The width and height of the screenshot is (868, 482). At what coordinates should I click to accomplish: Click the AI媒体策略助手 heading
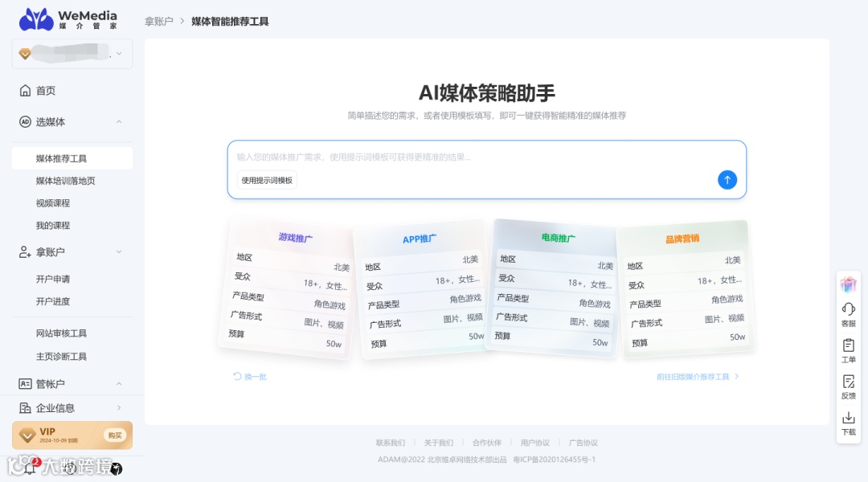coord(486,92)
